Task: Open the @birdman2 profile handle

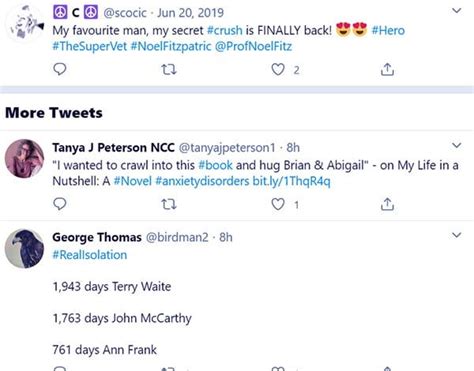Action: click(x=177, y=237)
